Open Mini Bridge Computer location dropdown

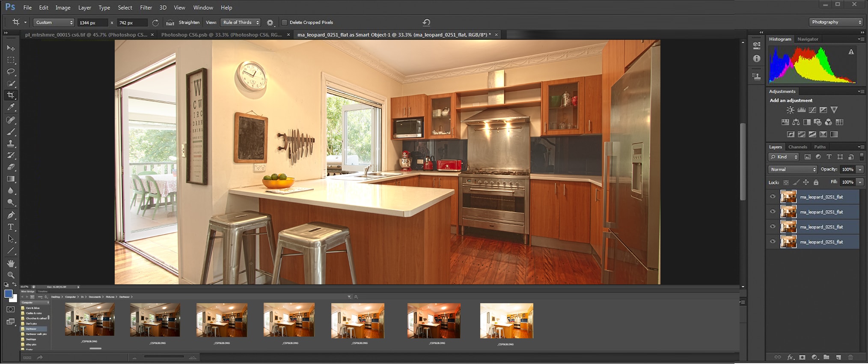36,302
